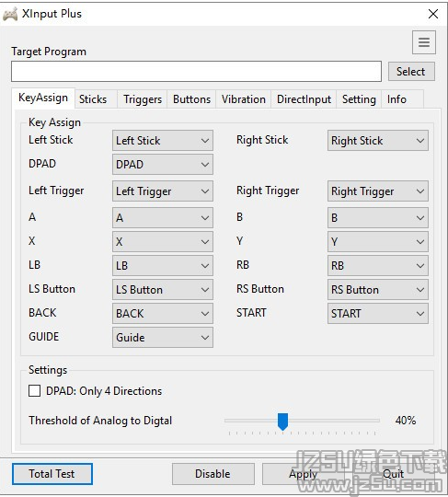Image resolution: width=448 pixels, height=497 pixels.
Task: Click the Select button for target program
Action: pos(411,71)
